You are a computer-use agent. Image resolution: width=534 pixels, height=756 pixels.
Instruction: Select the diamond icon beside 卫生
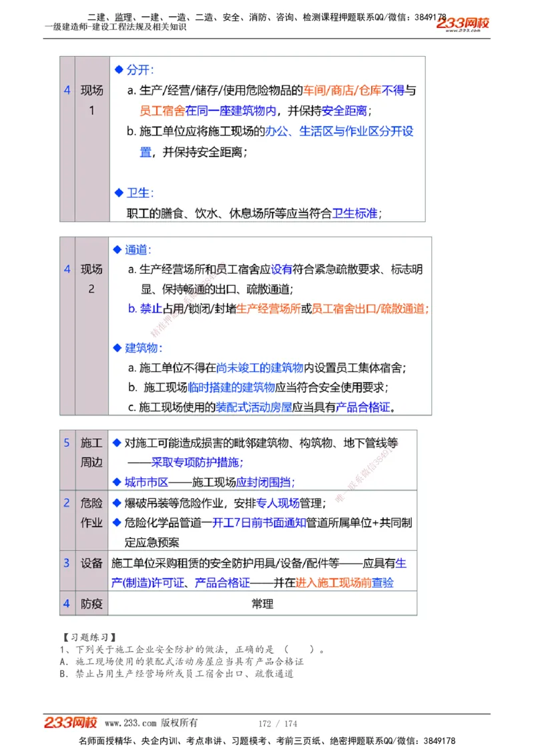pos(118,192)
